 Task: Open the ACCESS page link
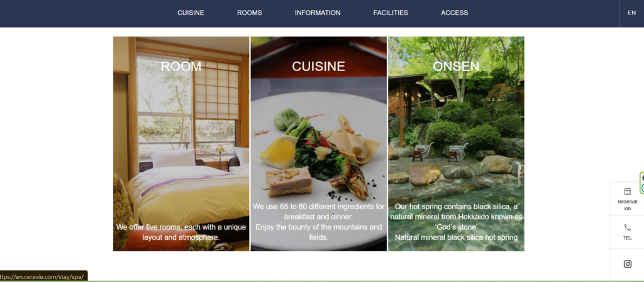point(454,13)
